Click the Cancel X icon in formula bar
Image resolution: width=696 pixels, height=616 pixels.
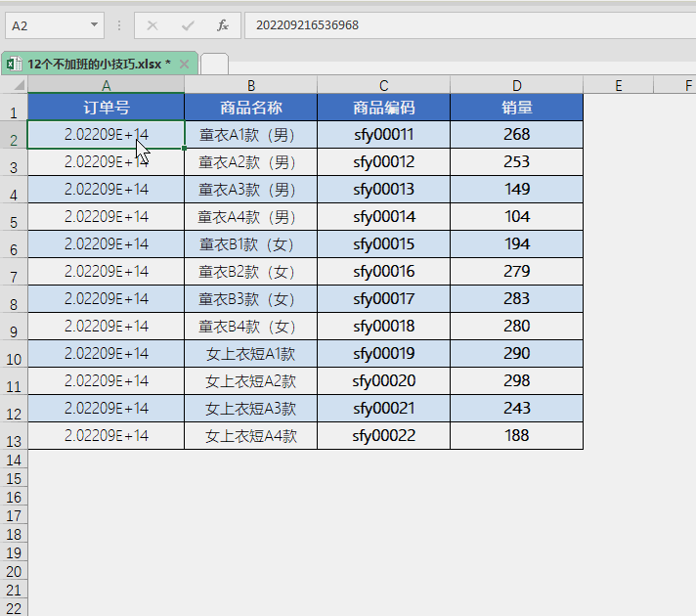coord(153,24)
